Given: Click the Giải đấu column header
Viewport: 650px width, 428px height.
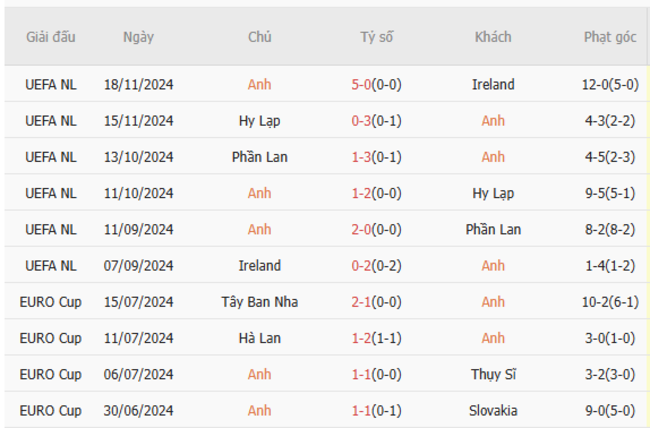Looking at the screenshot, I should point(51,37).
